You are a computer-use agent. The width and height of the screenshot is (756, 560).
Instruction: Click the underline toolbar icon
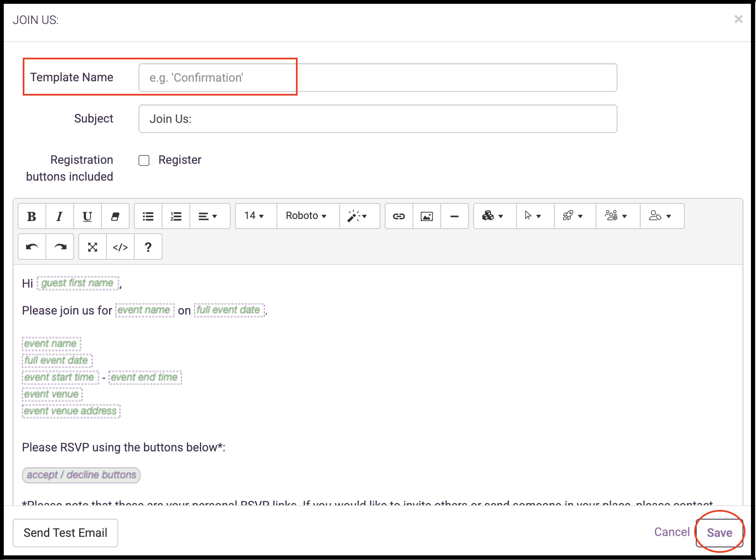click(87, 216)
